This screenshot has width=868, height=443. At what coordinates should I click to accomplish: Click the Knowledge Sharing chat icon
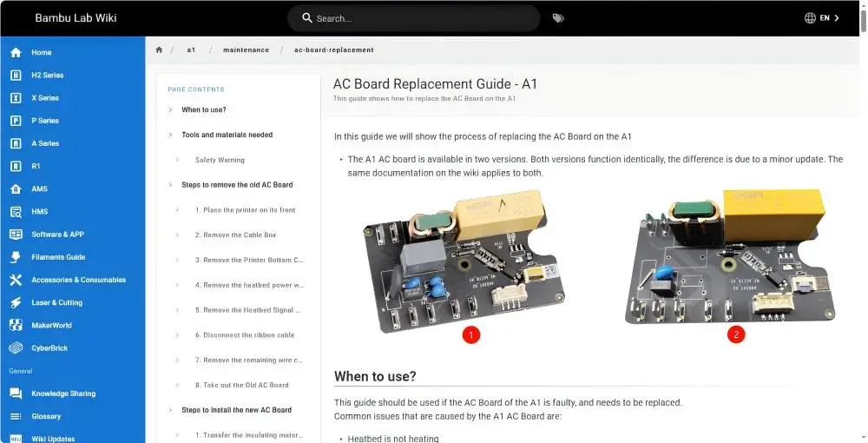point(16,393)
